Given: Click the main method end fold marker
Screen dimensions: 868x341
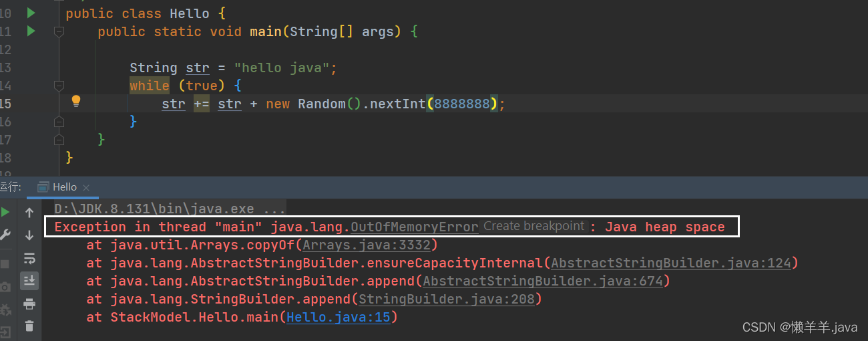Looking at the screenshot, I should [59, 139].
